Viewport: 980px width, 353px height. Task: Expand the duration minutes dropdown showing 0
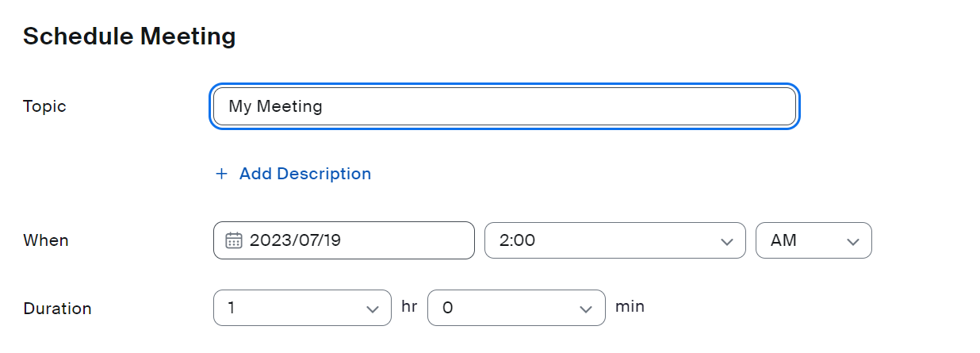tap(516, 308)
